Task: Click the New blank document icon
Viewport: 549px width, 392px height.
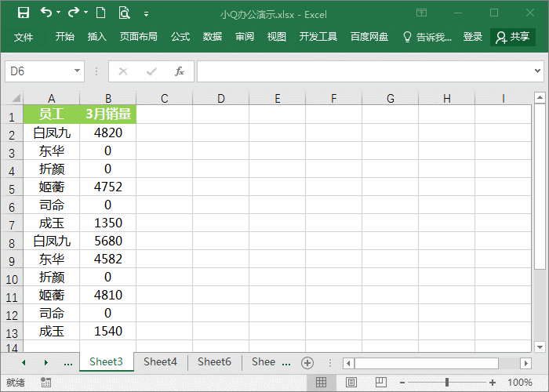Action: click(x=101, y=13)
